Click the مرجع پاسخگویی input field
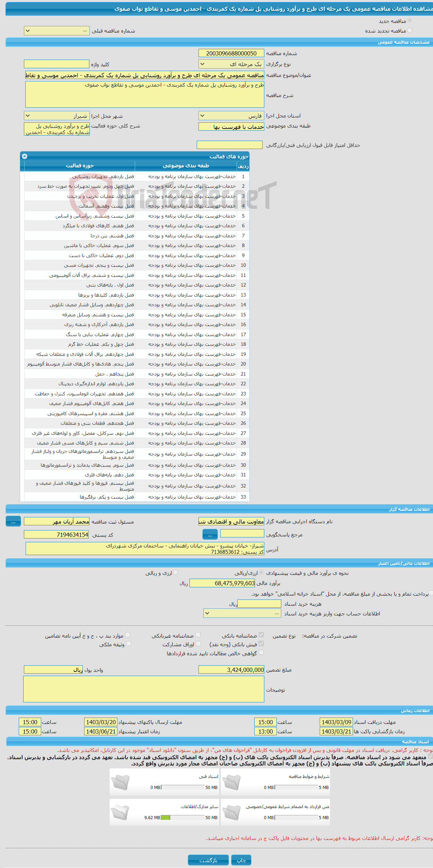This screenshot has height=868, width=433. coord(242,534)
